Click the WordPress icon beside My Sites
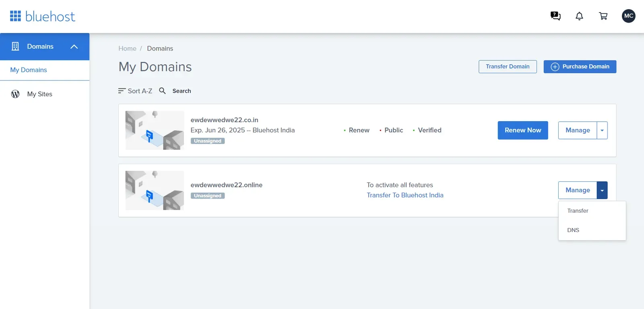The width and height of the screenshot is (644, 309). tap(15, 94)
